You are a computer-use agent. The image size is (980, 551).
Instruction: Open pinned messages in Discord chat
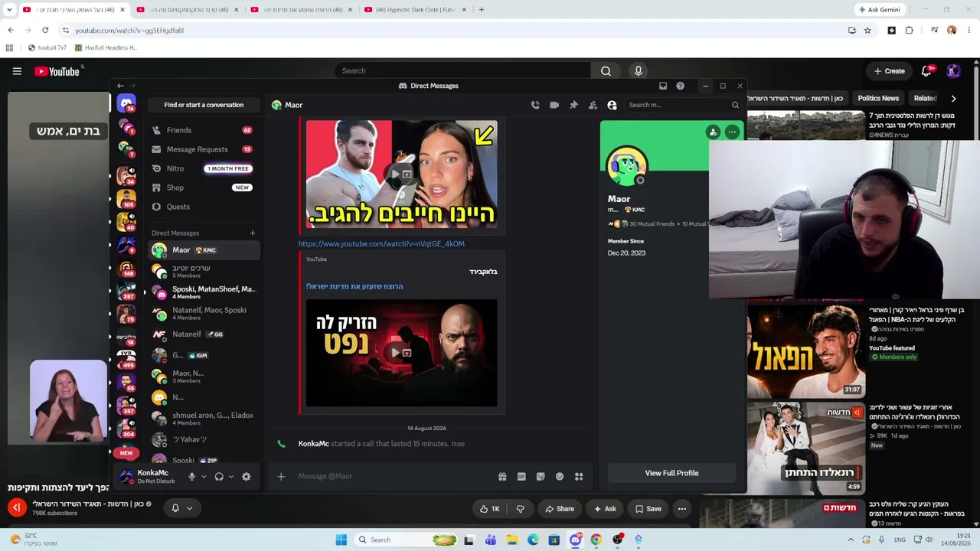[573, 105]
